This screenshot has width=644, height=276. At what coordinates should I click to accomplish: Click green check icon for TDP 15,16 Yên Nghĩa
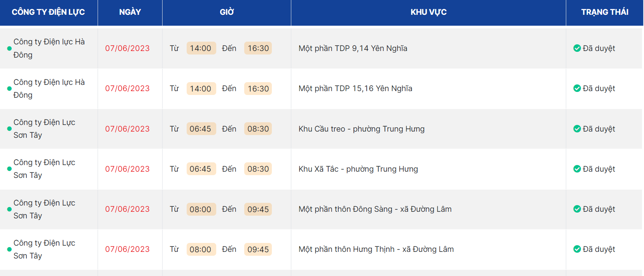(577, 88)
